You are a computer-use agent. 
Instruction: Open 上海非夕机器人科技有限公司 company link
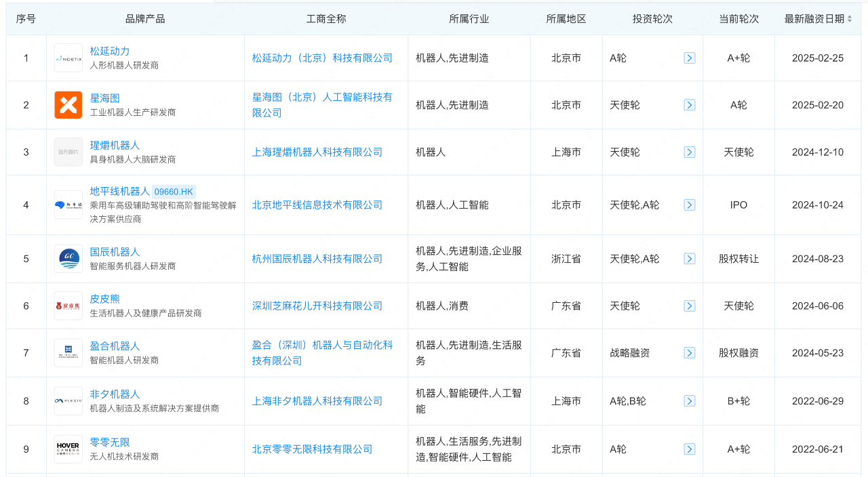pyautogui.click(x=317, y=400)
